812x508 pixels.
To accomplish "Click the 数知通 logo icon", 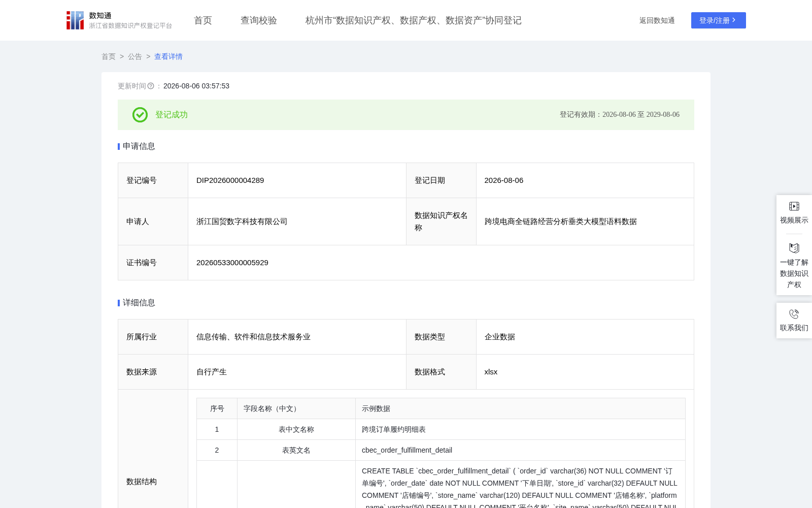I will point(75,20).
